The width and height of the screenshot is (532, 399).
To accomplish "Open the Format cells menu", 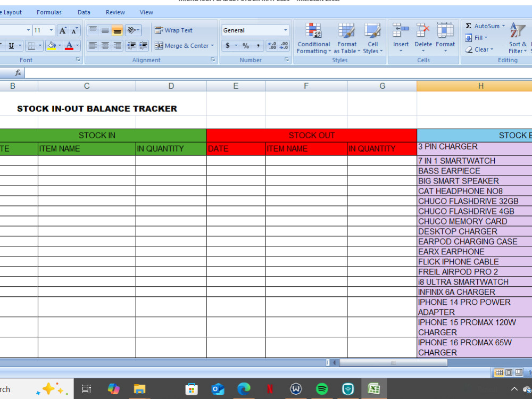I will coord(445,38).
